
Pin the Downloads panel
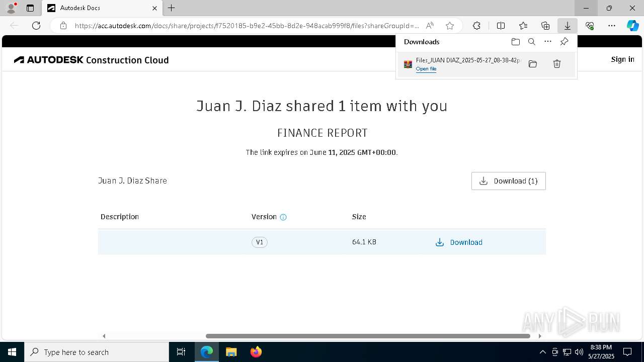pos(564,42)
